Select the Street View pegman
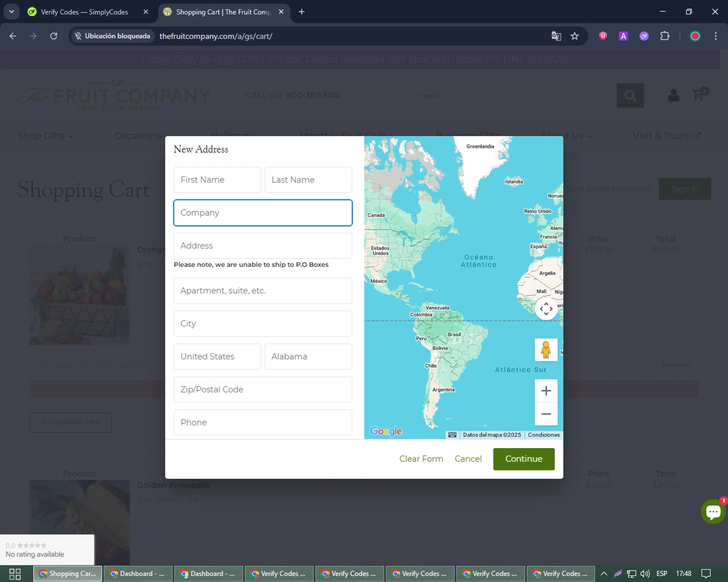Screen dimensions: 728x582 point(546,350)
